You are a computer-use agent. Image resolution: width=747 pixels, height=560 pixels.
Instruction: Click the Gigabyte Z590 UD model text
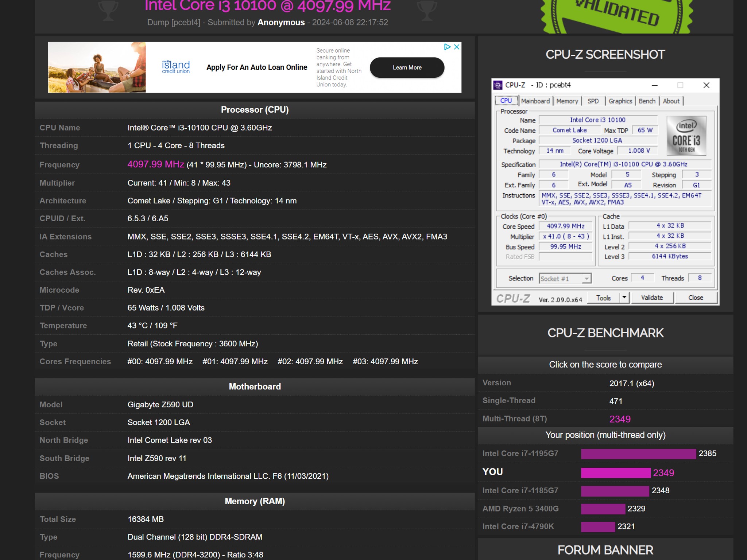(160, 405)
